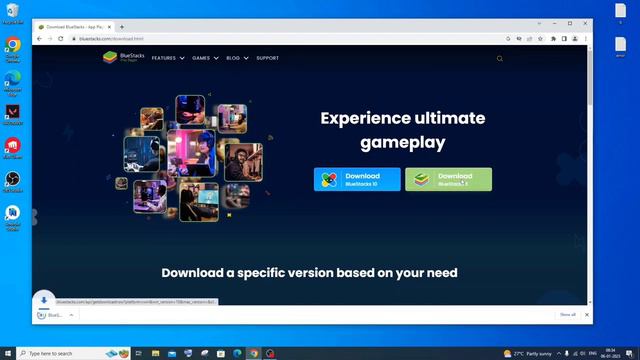This screenshot has height=360, width=640.
Task: Select the Google Chrome desktop shortcut
Action: (x=13, y=49)
